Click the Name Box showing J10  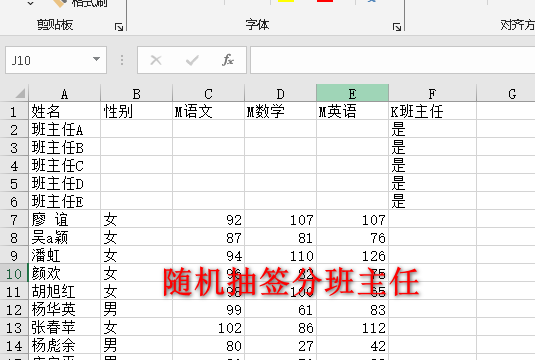coord(56,60)
